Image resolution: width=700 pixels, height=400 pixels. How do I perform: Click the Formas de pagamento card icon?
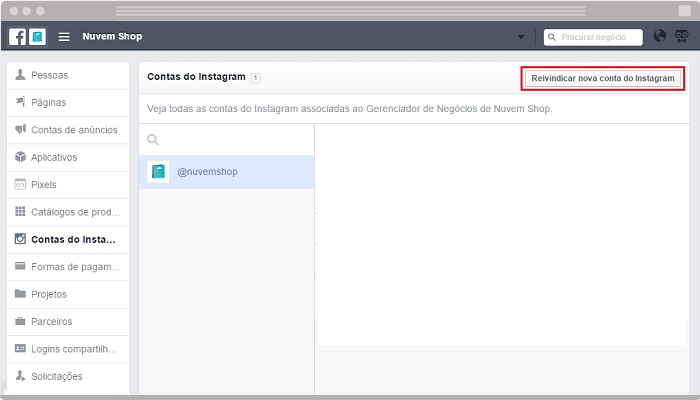[20, 266]
